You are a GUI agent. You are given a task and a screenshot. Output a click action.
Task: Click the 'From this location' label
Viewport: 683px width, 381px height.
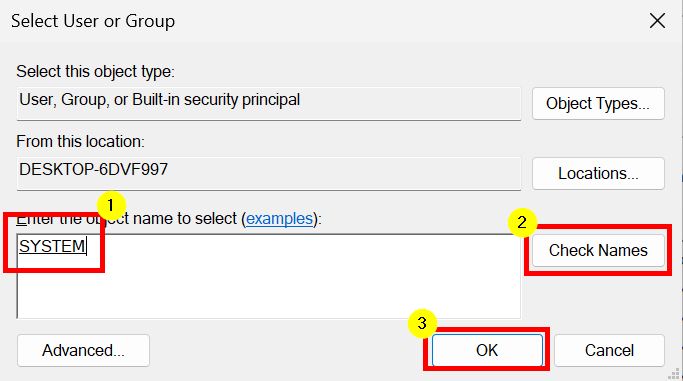[80, 142]
